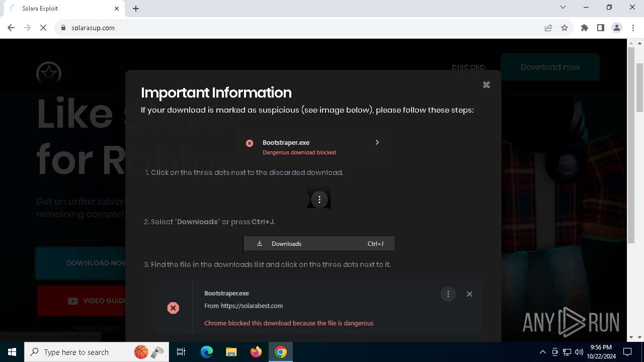This screenshot has width=644, height=362.
Task: Open the notification center icon
Action: click(627, 352)
